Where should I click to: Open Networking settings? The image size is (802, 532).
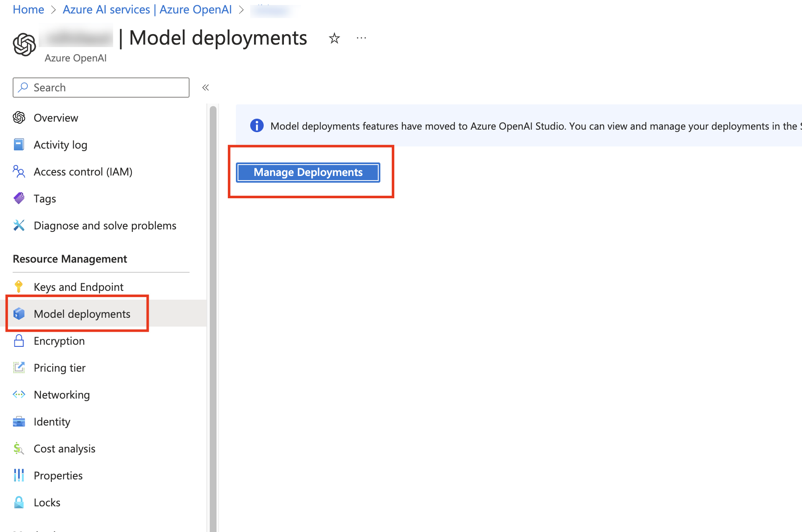point(62,395)
